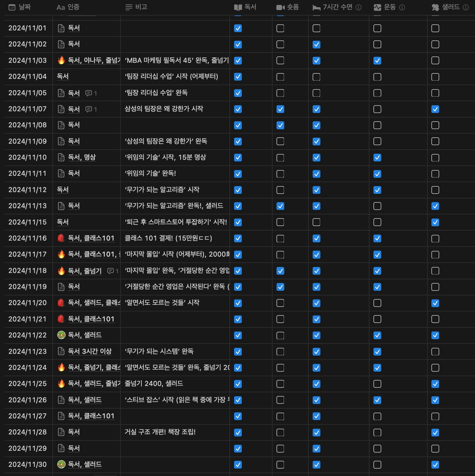This screenshot has height=476, width=475.
Task: Click the empty 비고 cell for 2024/11/29
Action: 175,448
